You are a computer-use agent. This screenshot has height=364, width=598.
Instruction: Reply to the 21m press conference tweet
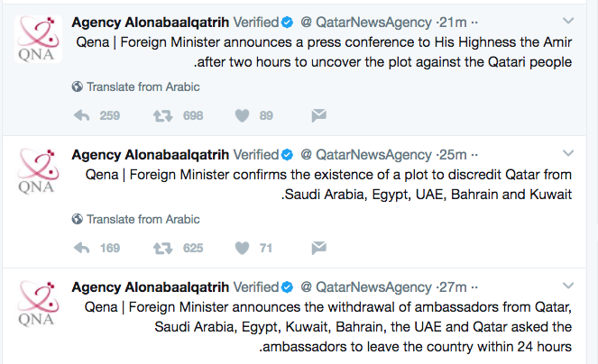(x=81, y=115)
